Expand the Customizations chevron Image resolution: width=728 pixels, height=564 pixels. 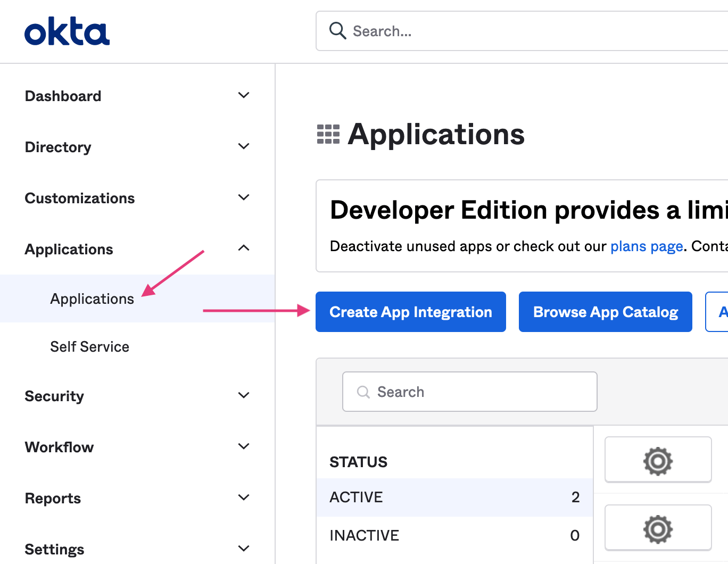(x=244, y=197)
